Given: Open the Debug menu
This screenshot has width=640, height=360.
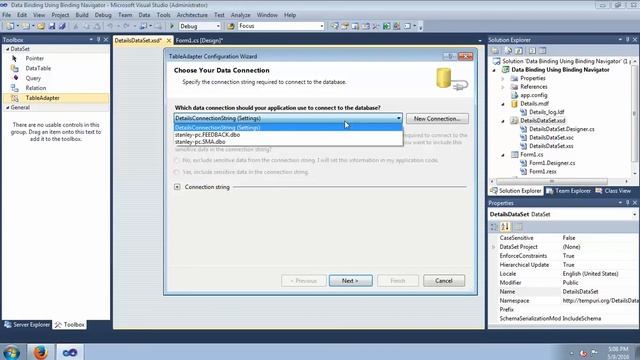Looking at the screenshot, I should click(x=103, y=15).
